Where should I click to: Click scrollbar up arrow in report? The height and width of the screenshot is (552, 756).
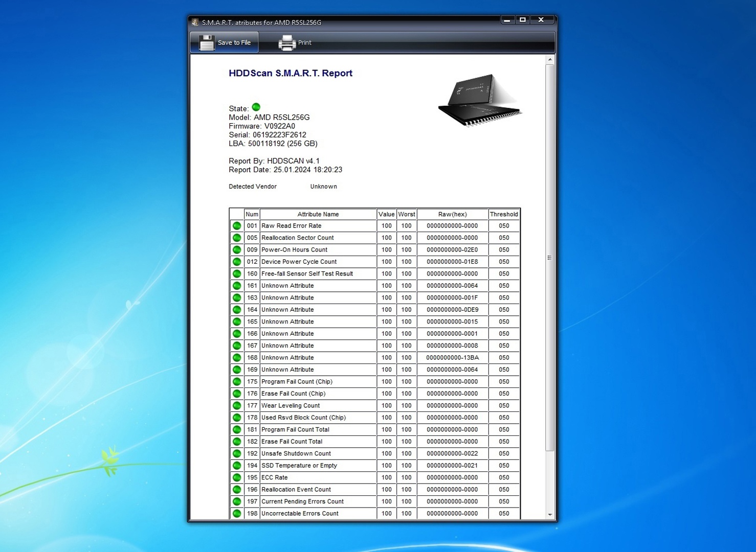coord(550,60)
